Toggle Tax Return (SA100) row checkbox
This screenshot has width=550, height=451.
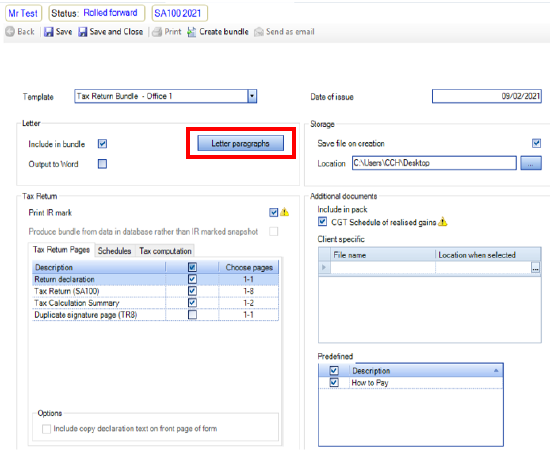pyautogui.click(x=192, y=291)
